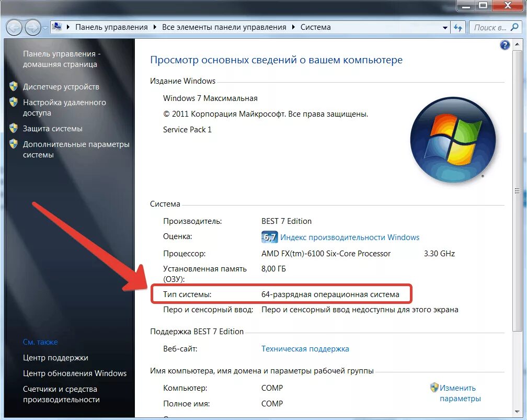Screen dimensions: 527x420
Task: Click the 6,7 performance score badge
Action: 269,237
